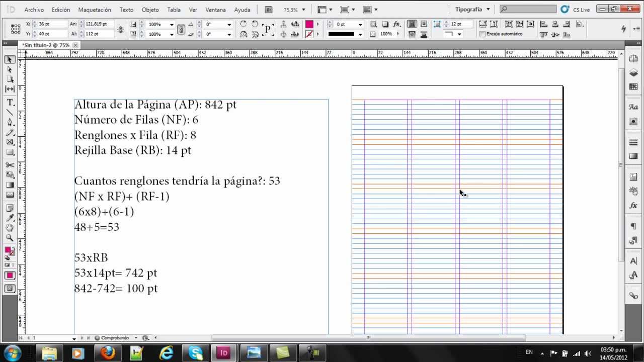Image resolution: width=644 pixels, height=362 pixels.
Task: Toggle constrain proportions for width and height
Action: (x=120, y=30)
